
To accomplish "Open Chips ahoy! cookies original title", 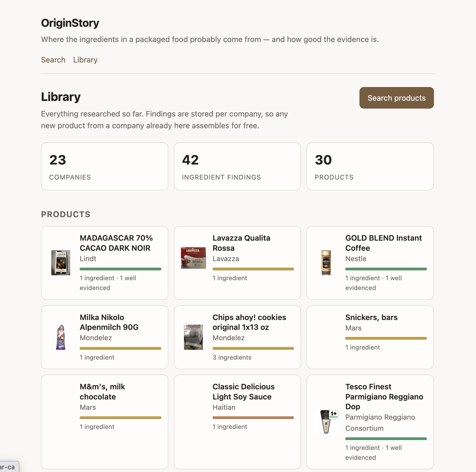I will coord(249,322).
